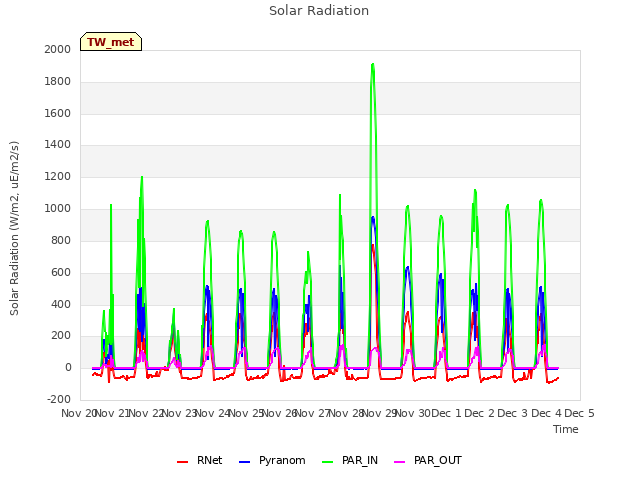
Task: Click the Dec 5 x-axis date label
Action: click(x=579, y=413)
